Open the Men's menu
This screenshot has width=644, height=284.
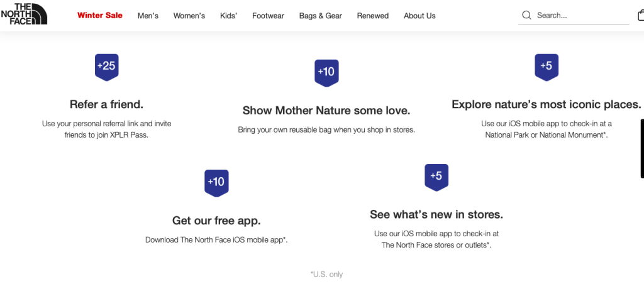click(148, 16)
